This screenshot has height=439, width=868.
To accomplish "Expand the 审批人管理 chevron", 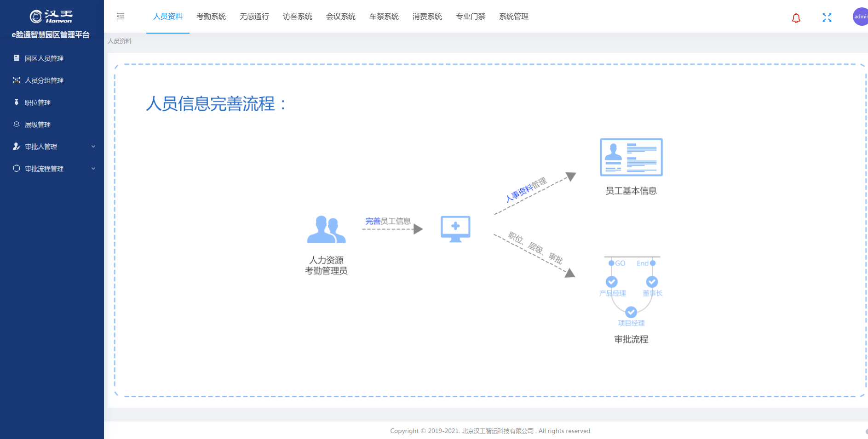I will coord(93,147).
